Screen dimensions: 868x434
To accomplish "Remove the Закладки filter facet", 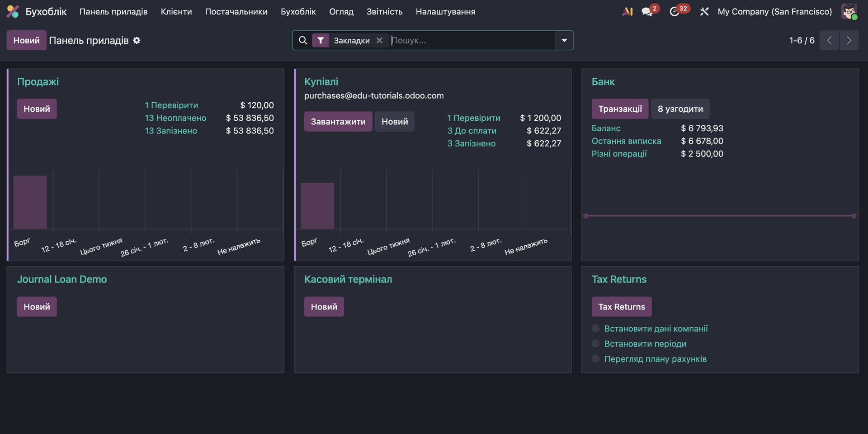I will point(379,40).
